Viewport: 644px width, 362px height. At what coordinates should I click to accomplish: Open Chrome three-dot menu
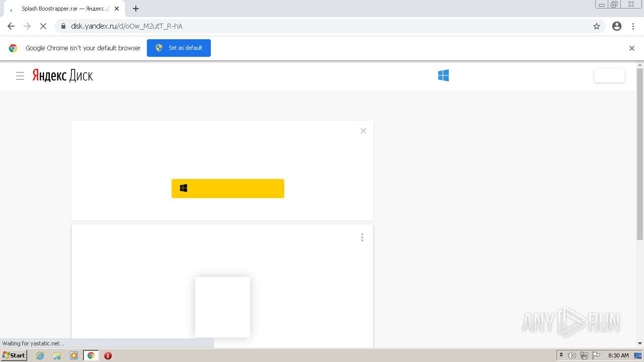633,26
